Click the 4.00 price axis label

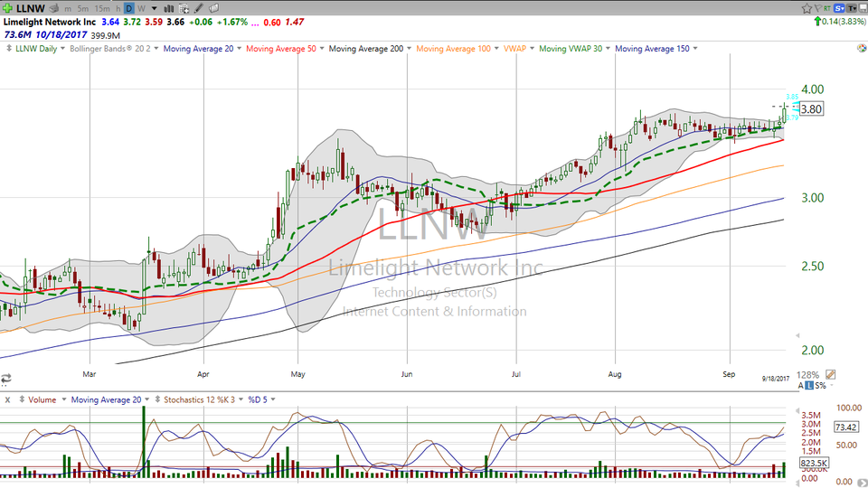[x=813, y=89]
